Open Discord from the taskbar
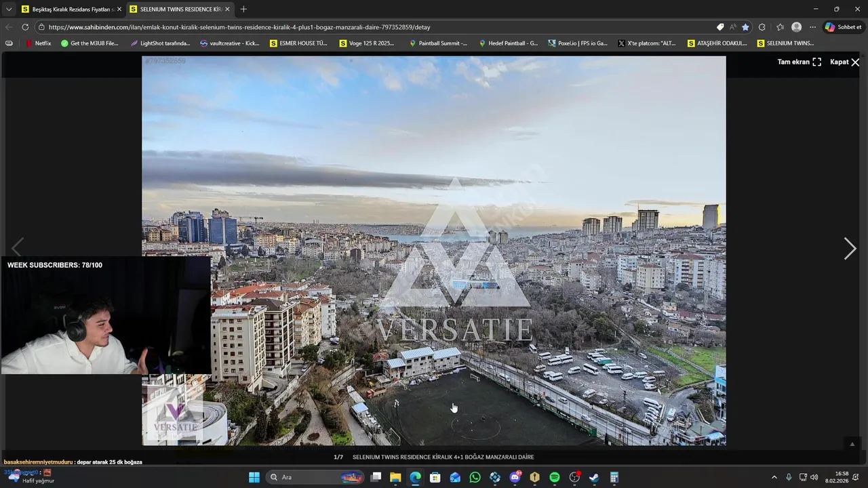This screenshot has width=868, height=488. pyautogui.click(x=515, y=477)
